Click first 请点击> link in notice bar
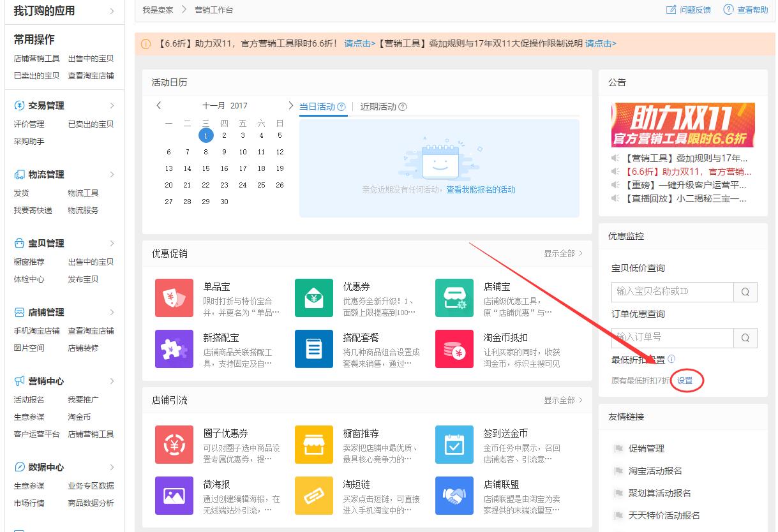Viewport: 778px width, 532px height. click(360, 43)
